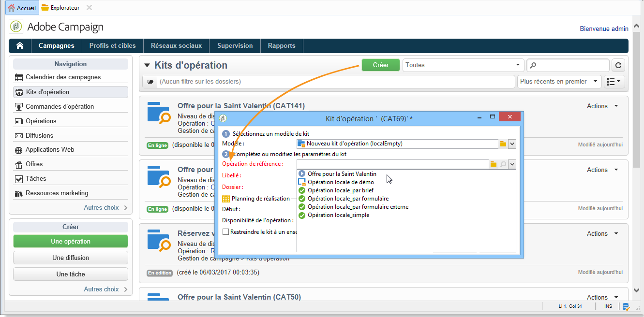The height and width of the screenshot is (317, 644).
Task: Select Opération locale_par brief option
Action: 341,190
